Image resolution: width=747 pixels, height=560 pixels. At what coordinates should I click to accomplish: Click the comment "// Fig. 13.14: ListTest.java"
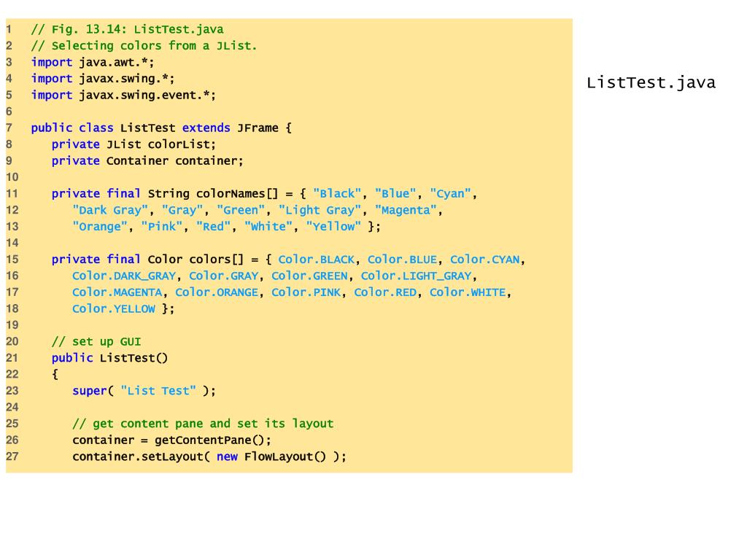point(127,29)
